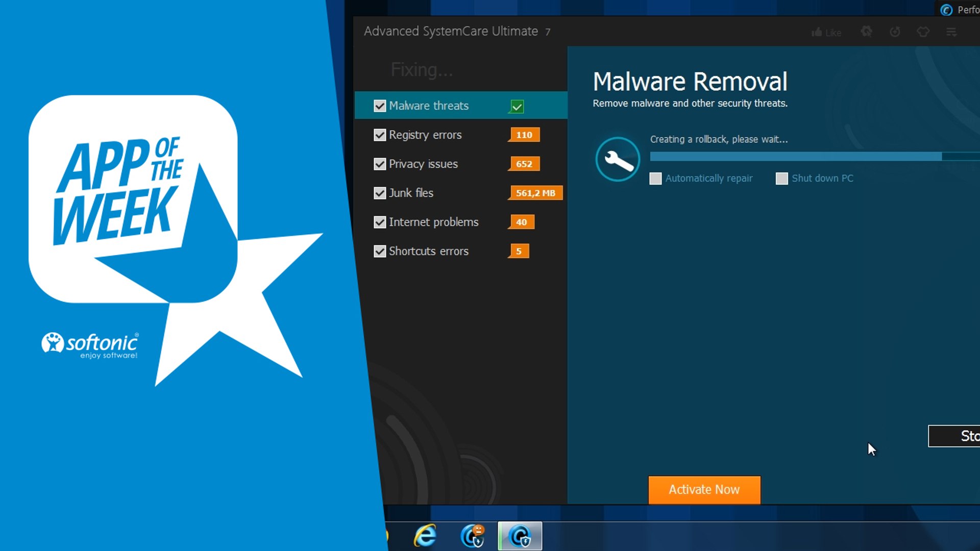Open the settings gear icon

coord(866,32)
